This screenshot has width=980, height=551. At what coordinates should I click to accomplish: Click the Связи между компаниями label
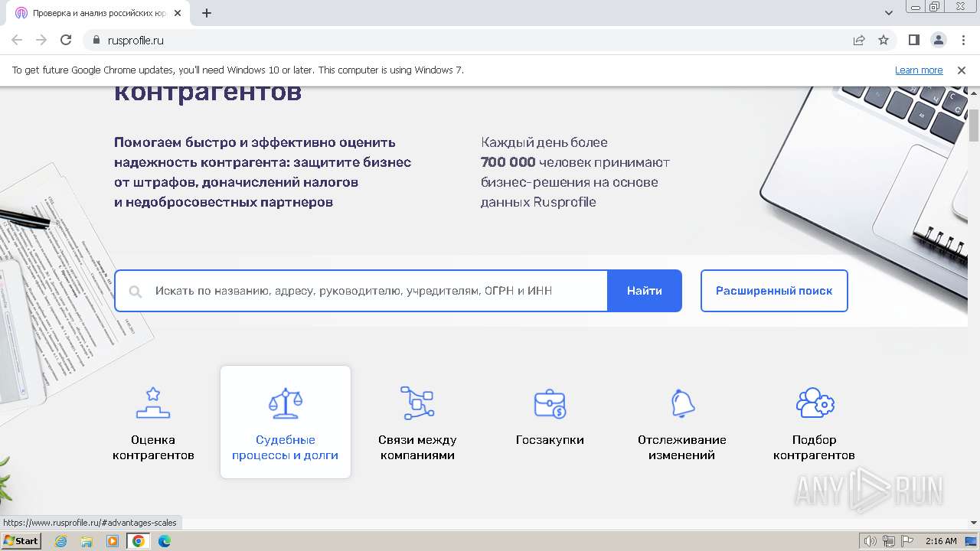(x=417, y=448)
